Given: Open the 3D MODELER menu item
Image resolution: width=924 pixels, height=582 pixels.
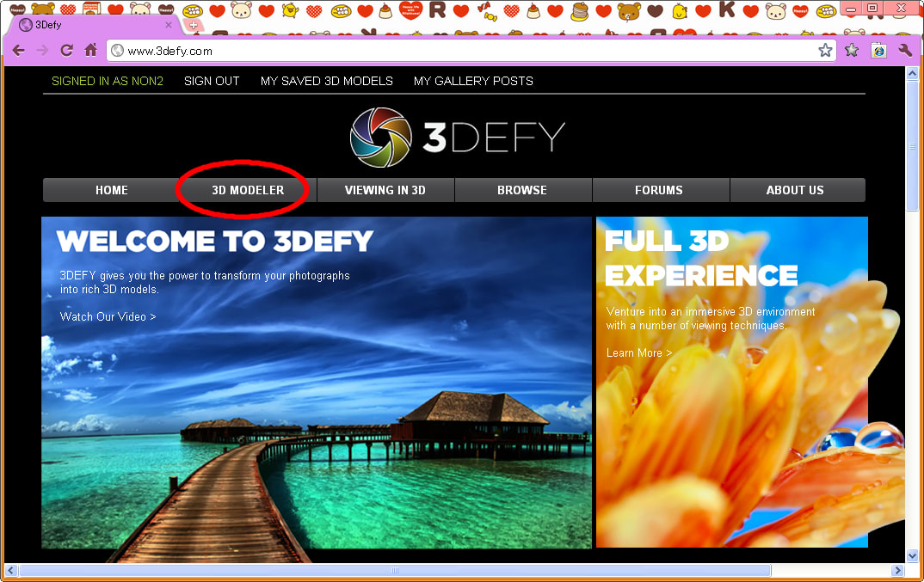Looking at the screenshot, I should click(x=248, y=190).
